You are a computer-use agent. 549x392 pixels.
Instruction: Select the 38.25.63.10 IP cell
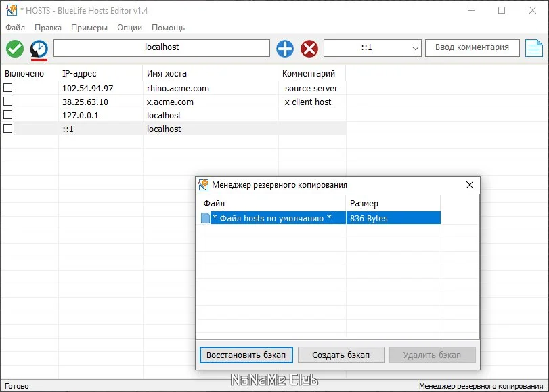(85, 102)
